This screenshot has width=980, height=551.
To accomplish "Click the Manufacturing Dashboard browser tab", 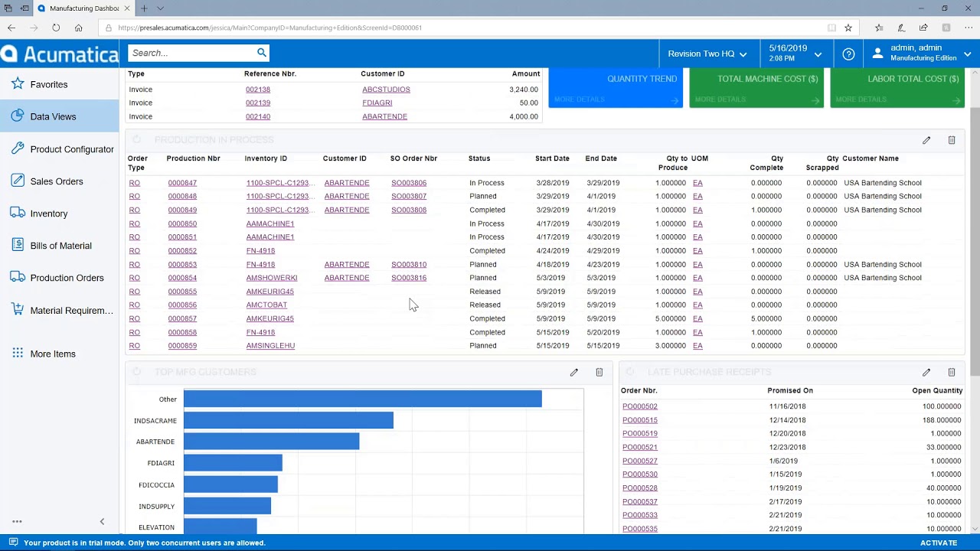I will click(83, 8).
